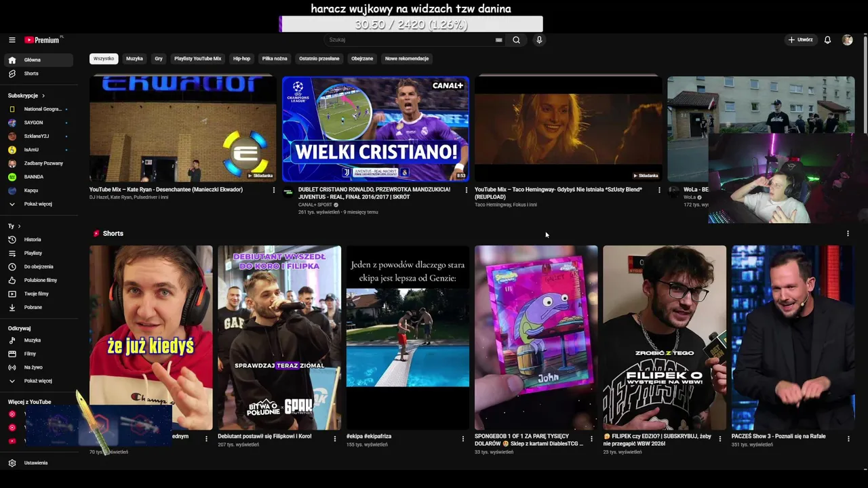868x488 pixels.
Task: Select the Piłka nożna filter chip
Action: pos(275,58)
